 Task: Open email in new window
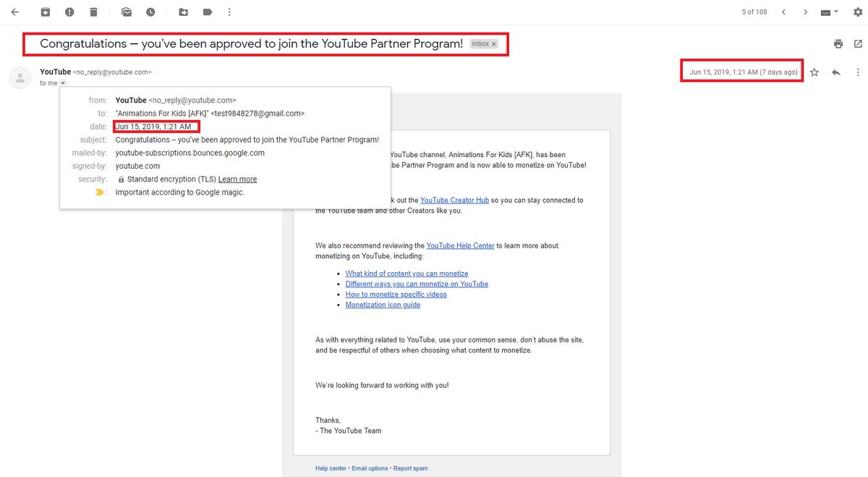[x=858, y=44]
